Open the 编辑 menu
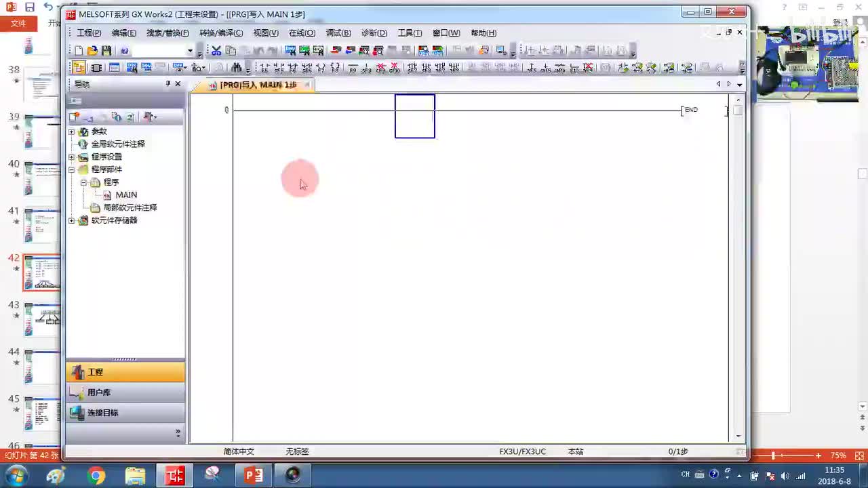868x488 pixels. (x=124, y=33)
